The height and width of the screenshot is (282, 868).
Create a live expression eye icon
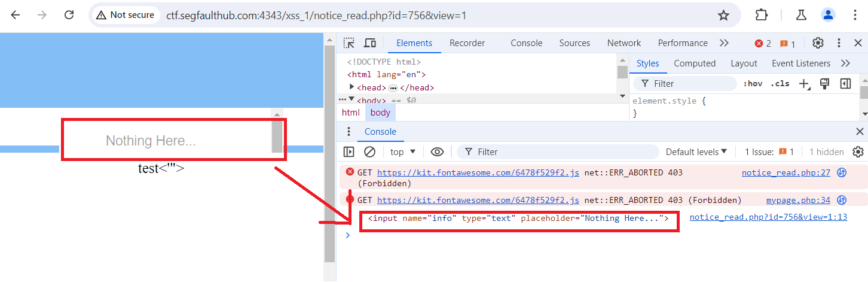437,152
